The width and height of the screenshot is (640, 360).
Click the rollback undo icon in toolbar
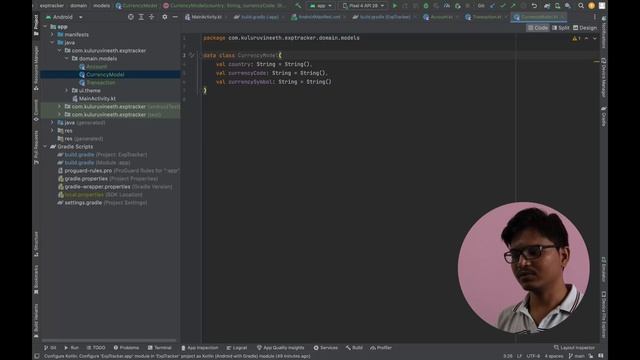(534, 6)
